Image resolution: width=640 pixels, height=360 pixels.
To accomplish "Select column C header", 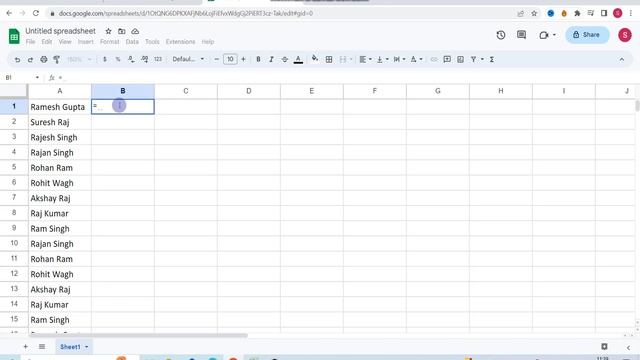I will tap(186, 91).
